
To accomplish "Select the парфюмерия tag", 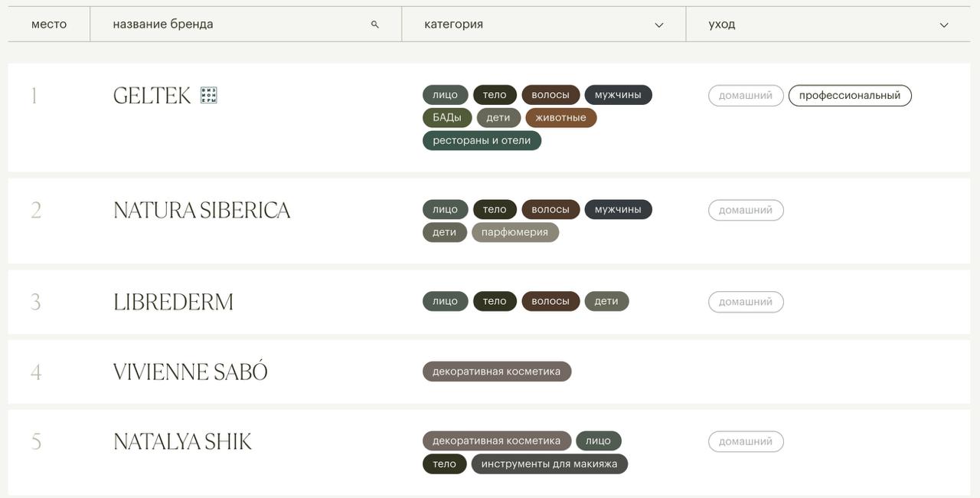I will 514,232.
